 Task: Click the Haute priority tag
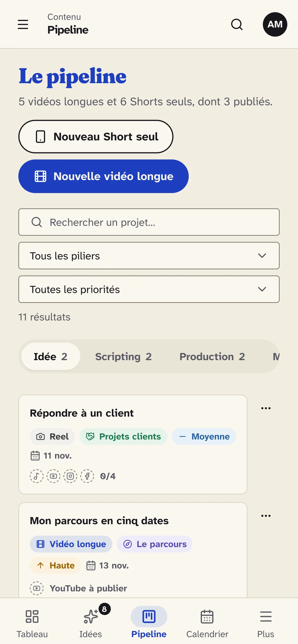[56, 565]
